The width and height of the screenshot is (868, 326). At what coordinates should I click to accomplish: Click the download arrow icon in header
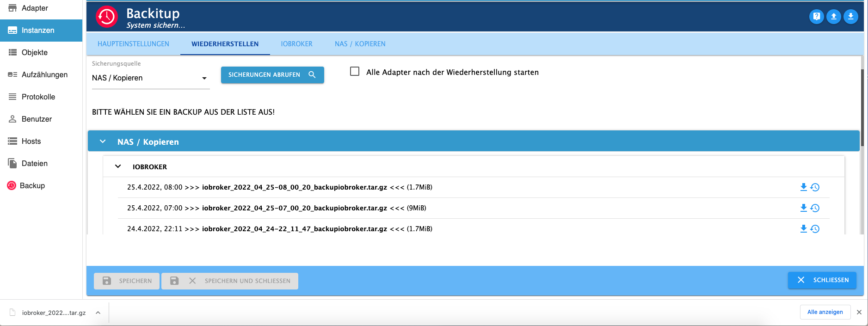[851, 17]
